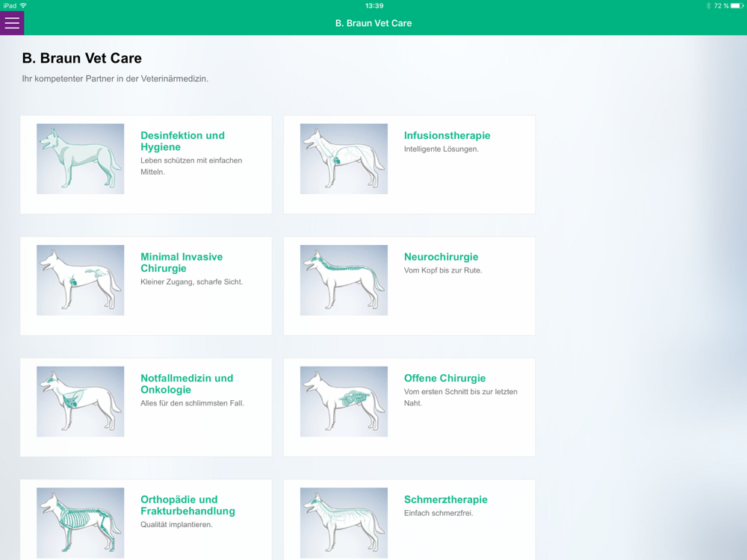
Task: Open Orthopädie und Frakturbehandlung heading
Action: (x=187, y=505)
